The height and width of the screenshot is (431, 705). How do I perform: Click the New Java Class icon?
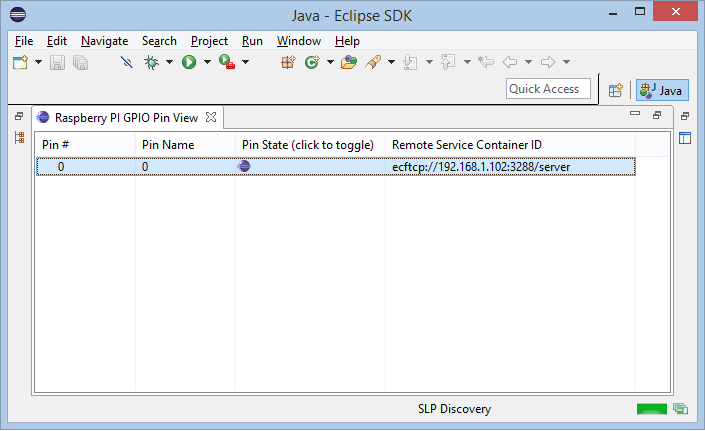coord(312,62)
